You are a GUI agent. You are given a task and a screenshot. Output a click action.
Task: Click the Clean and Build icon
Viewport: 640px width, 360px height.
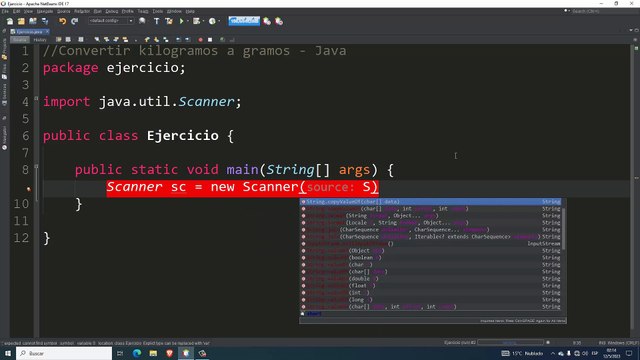(x=169, y=21)
